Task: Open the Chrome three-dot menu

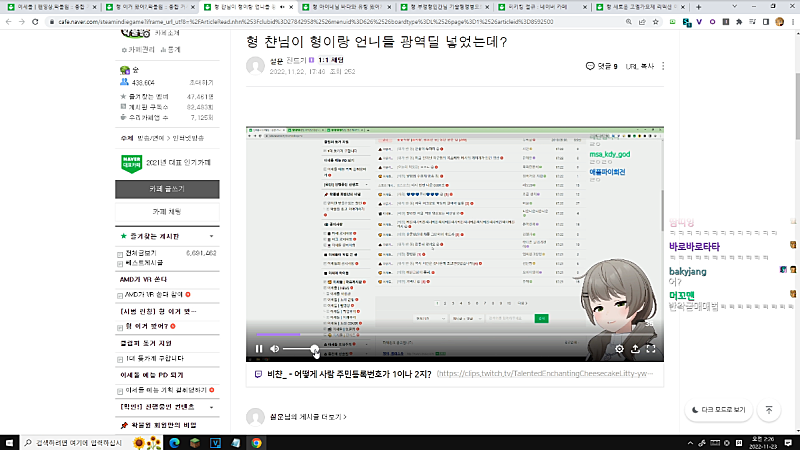Action: tap(793, 22)
